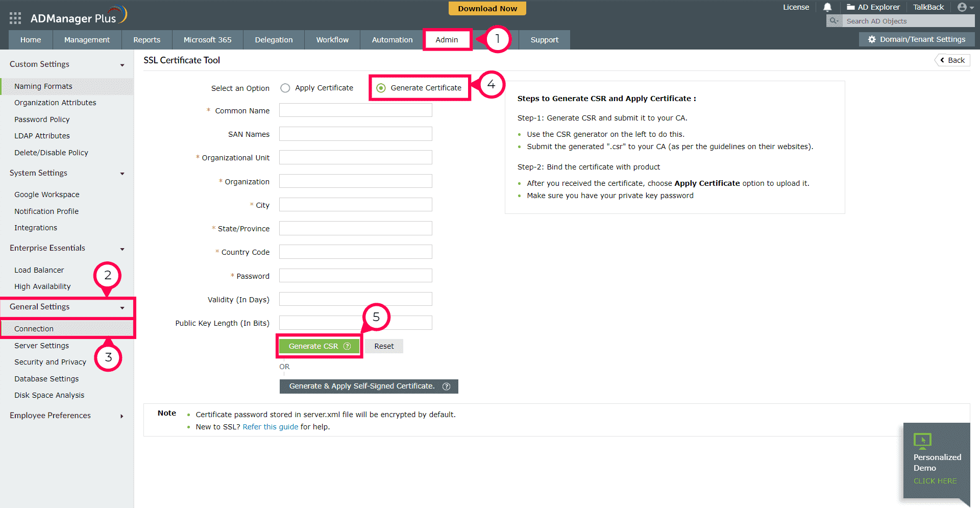Open the notifications bell
The image size is (980, 508).
(827, 7)
